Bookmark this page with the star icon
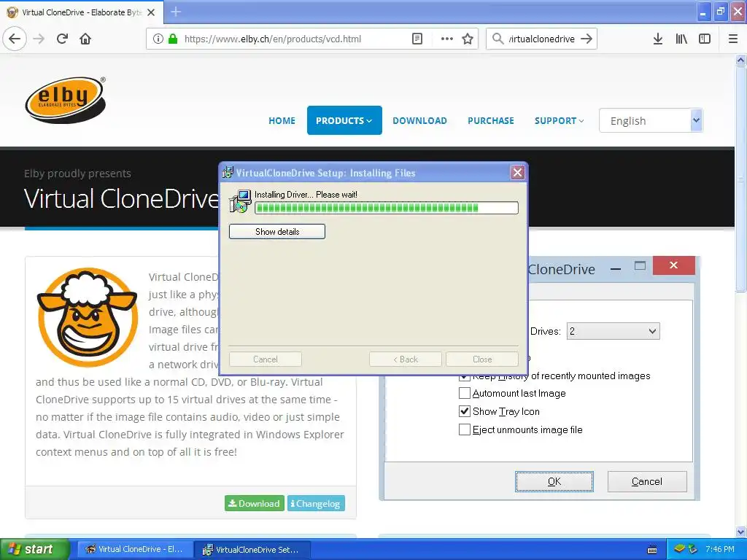 tap(468, 39)
